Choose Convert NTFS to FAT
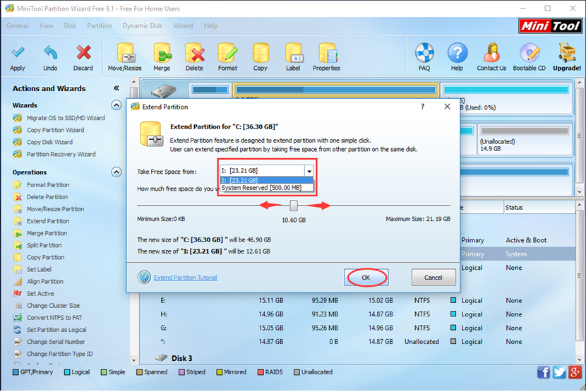 [54, 318]
